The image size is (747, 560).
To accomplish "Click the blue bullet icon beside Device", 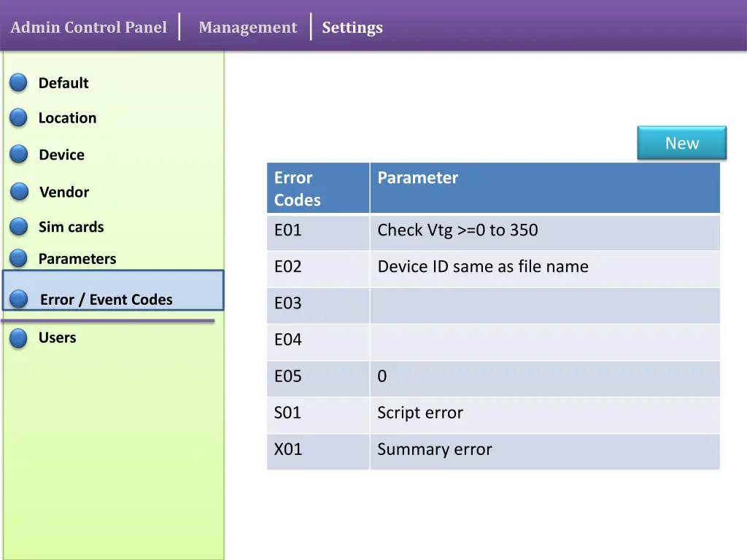I will coord(19,155).
